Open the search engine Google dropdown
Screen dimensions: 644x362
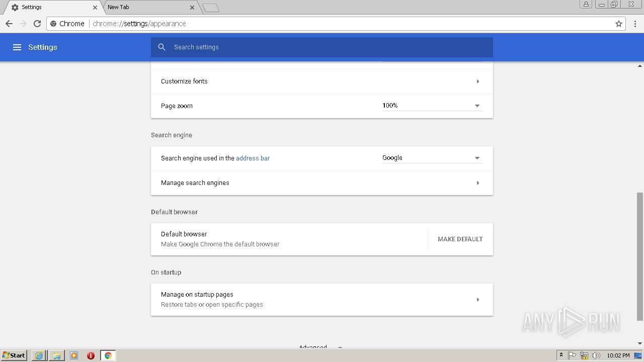click(432, 158)
